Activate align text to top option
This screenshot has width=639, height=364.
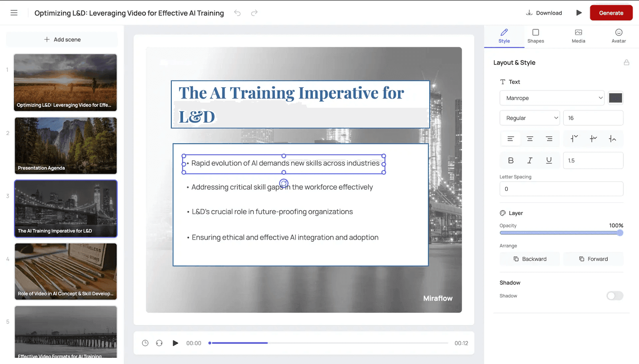pos(574,138)
